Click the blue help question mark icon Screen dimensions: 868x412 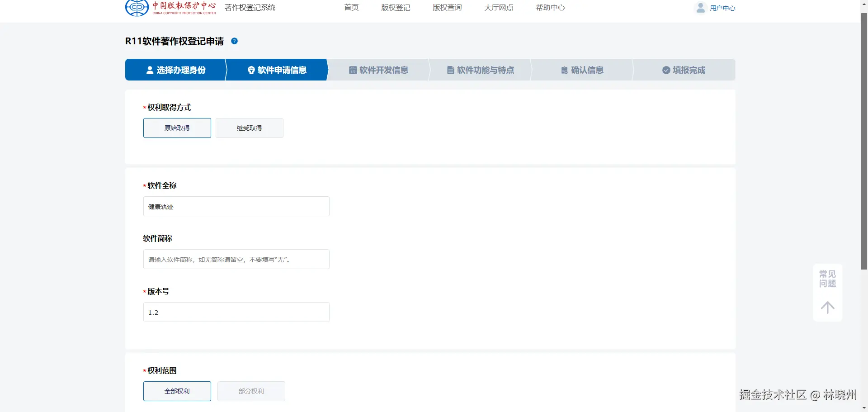click(x=234, y=41)
